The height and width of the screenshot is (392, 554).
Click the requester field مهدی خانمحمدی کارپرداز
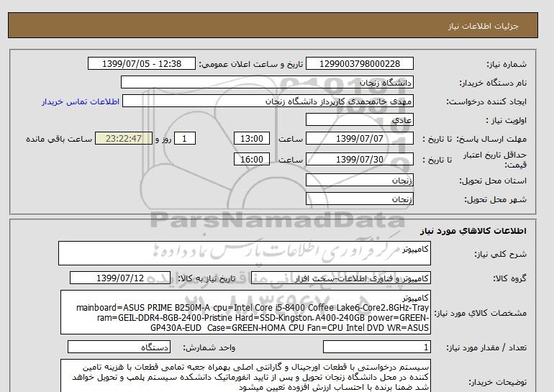click(268, 101)
